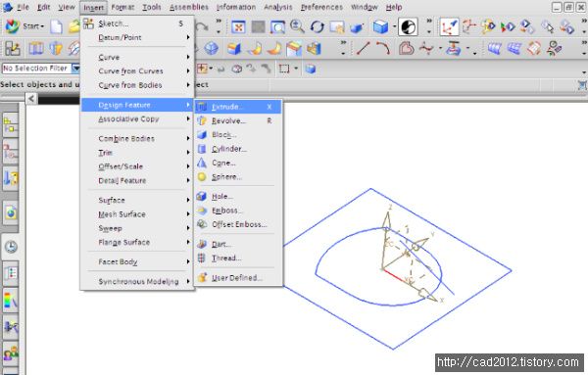The width and height of the screenshot is (588, 375).
Task: Click the WCS dynamics icon
Action: [x=449, y=27]
